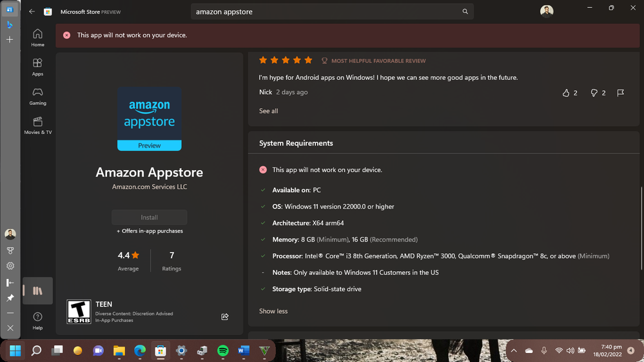
Task: Click the Bing icon in left side panel
Action: pos(10,24)
